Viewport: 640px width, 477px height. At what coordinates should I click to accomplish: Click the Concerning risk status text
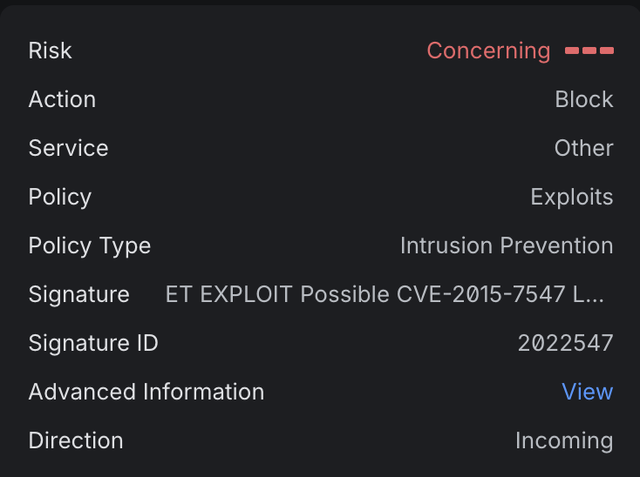point(489,51)
